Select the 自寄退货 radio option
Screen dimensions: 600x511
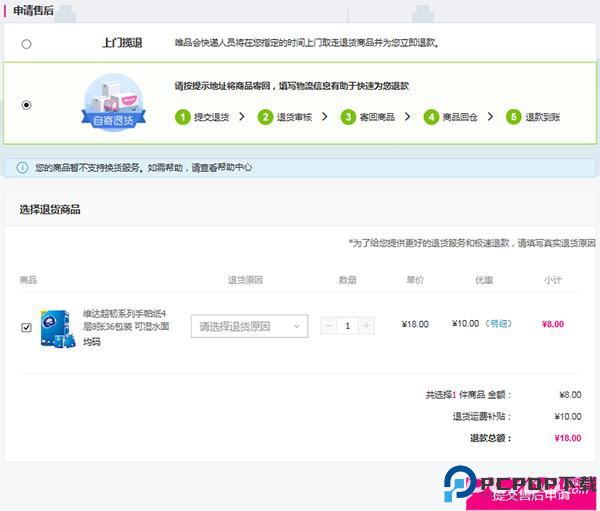click(26, 104)
